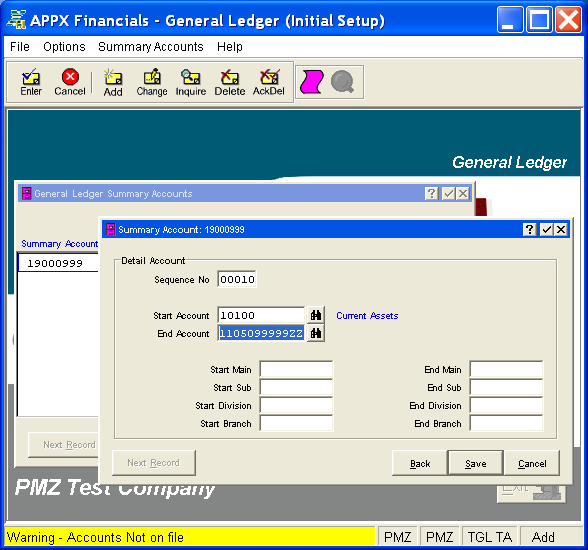Click the End Division field

pos(506,405)
